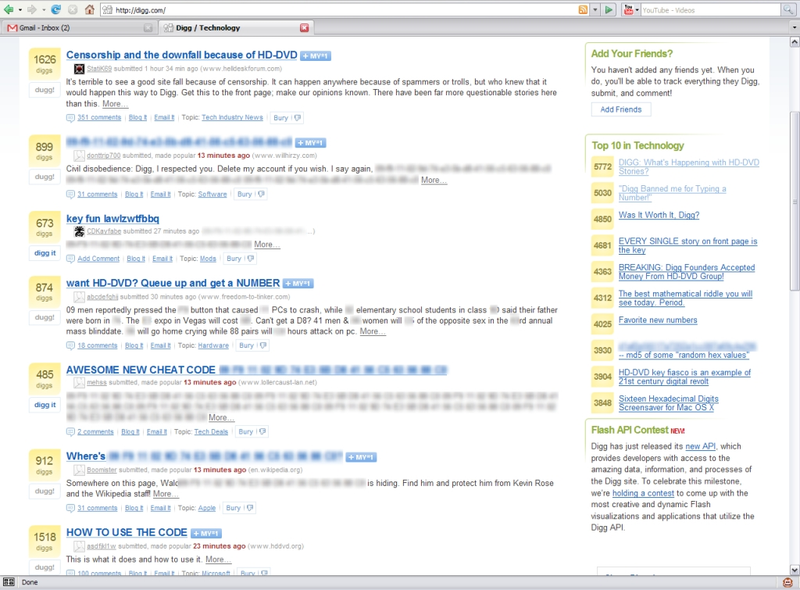Click Tech Industry News topic link

tap(232, 118)
